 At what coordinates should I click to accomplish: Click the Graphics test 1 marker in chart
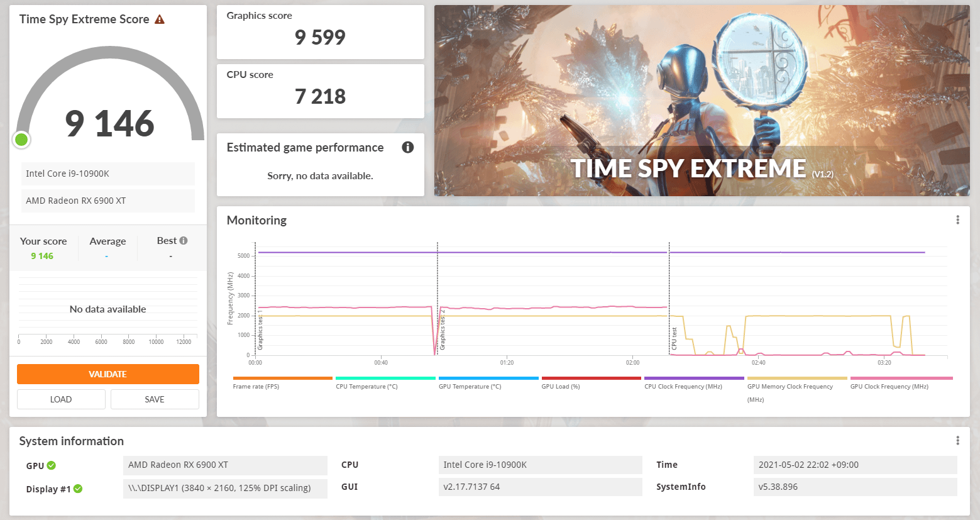(260, 330)
